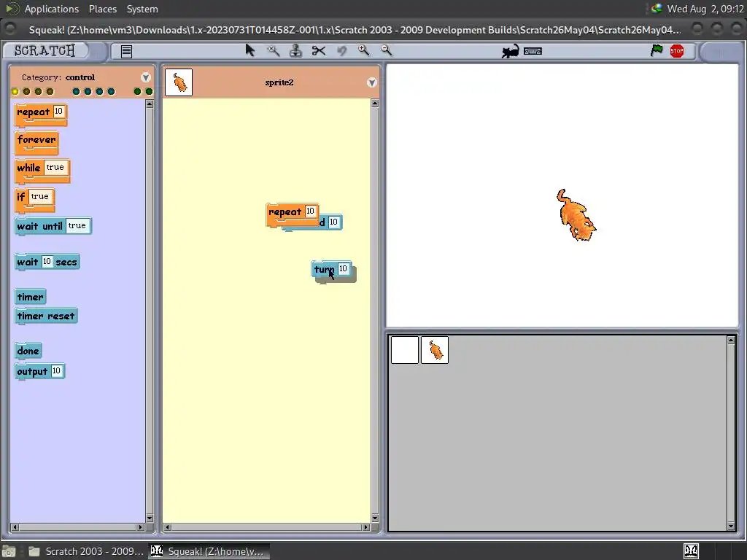This screenshot has width=747, height=560.
Task: Click palette horizontal scrollbar left arrow
Action: pyautogui.click(x=15, y=527)
